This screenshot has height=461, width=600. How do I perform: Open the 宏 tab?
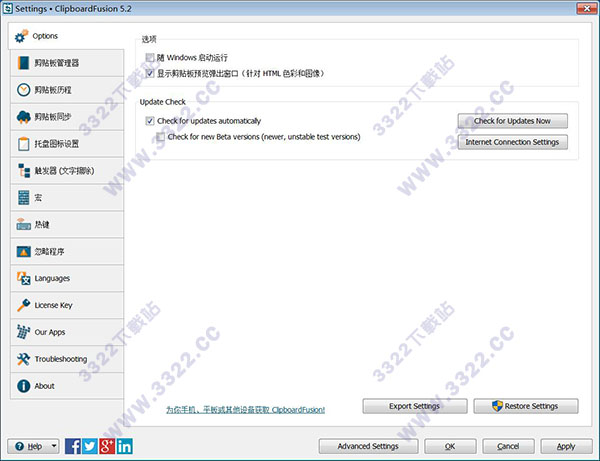(x=67, y=197)
